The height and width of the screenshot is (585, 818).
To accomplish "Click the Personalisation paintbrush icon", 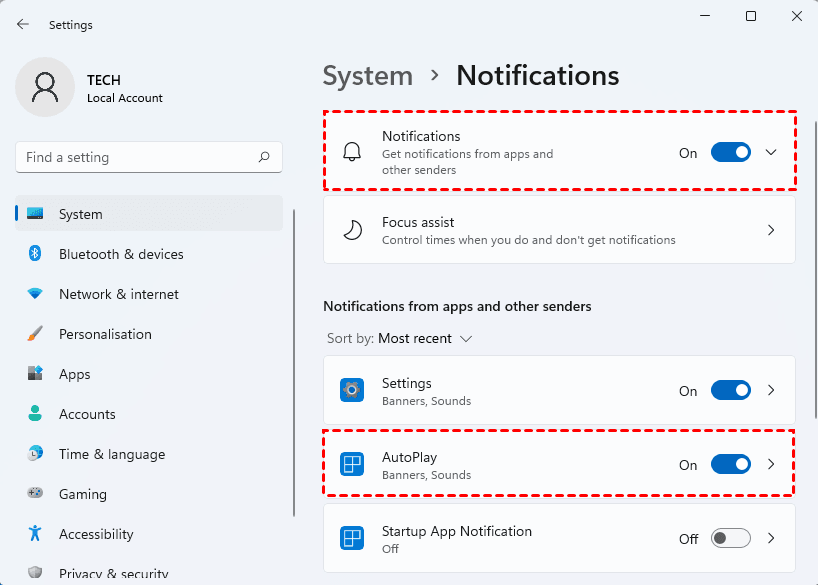I will pyautogui.click(x=35, y=334).
